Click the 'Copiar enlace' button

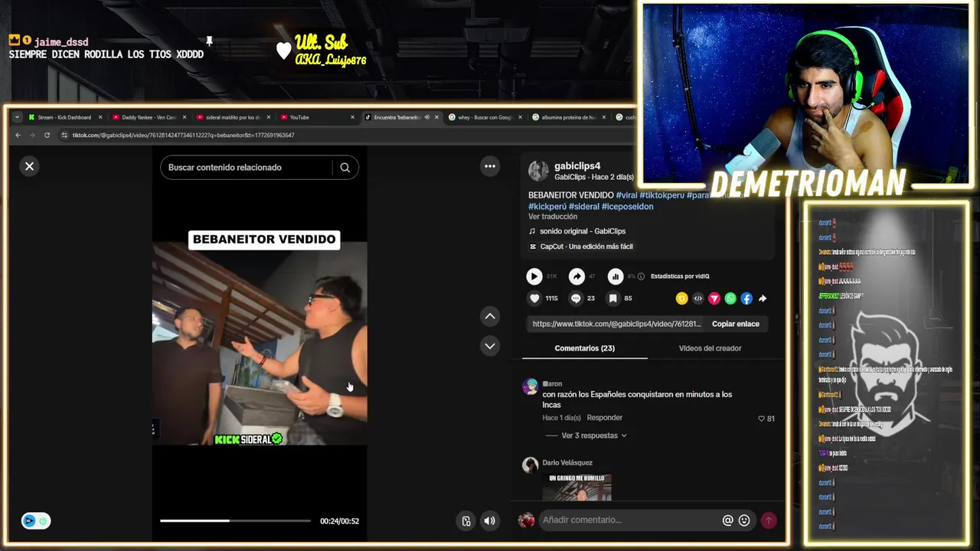[x=736, y=324]
